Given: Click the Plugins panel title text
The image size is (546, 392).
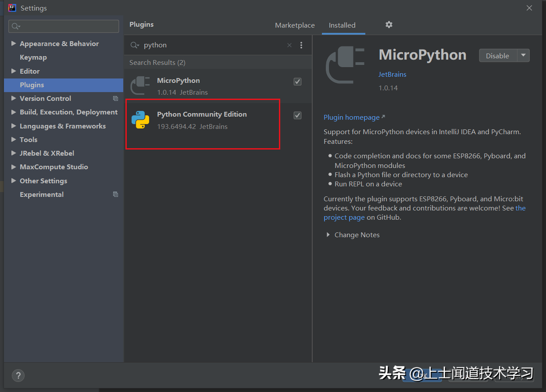Looking at the screenshot, I should [x=142, y=25].
